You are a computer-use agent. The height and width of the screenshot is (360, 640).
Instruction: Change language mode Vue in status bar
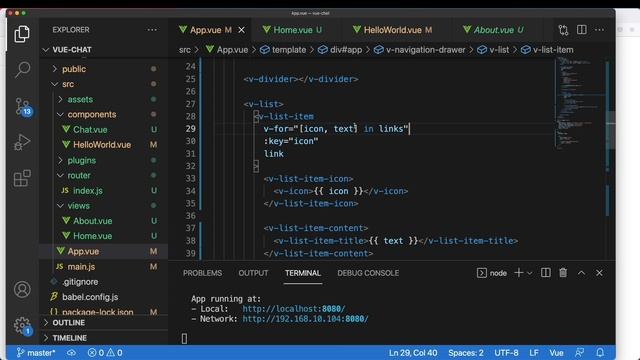coord(556,353)
